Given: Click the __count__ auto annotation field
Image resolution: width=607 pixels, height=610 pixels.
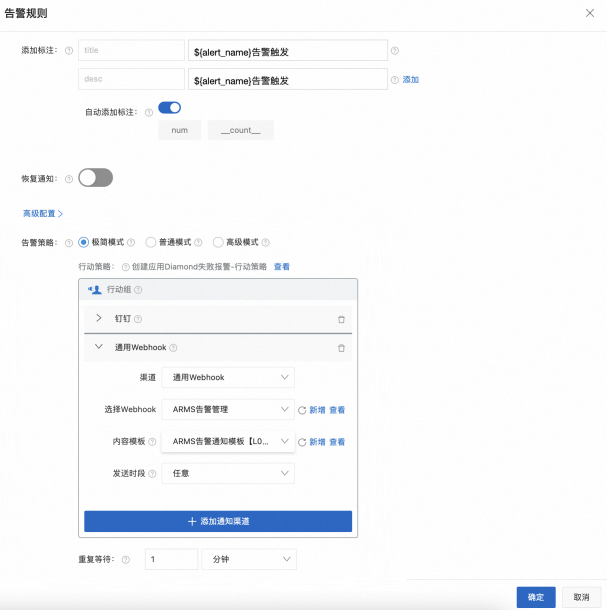Looking at the screenshot, I should (x=241, y=130).
